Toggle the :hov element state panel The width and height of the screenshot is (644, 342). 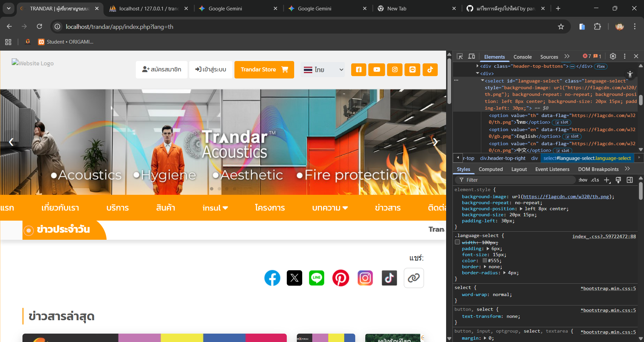[583, 180]
